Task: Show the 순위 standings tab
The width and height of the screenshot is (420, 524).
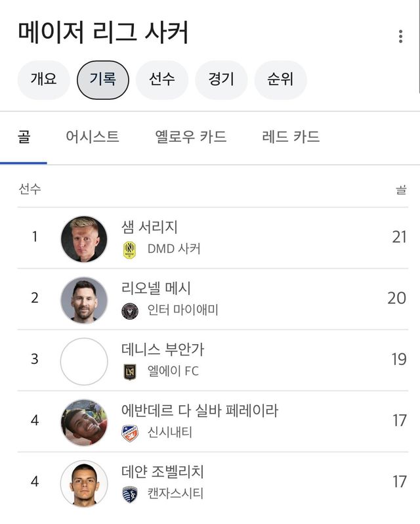Action: point(280,80)
